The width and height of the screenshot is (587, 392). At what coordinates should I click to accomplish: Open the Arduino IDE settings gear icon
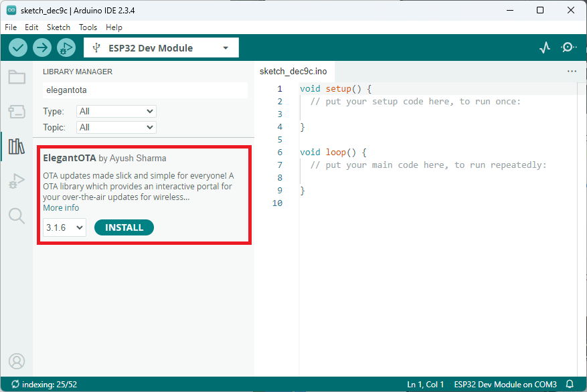click(x=568, y=47)
